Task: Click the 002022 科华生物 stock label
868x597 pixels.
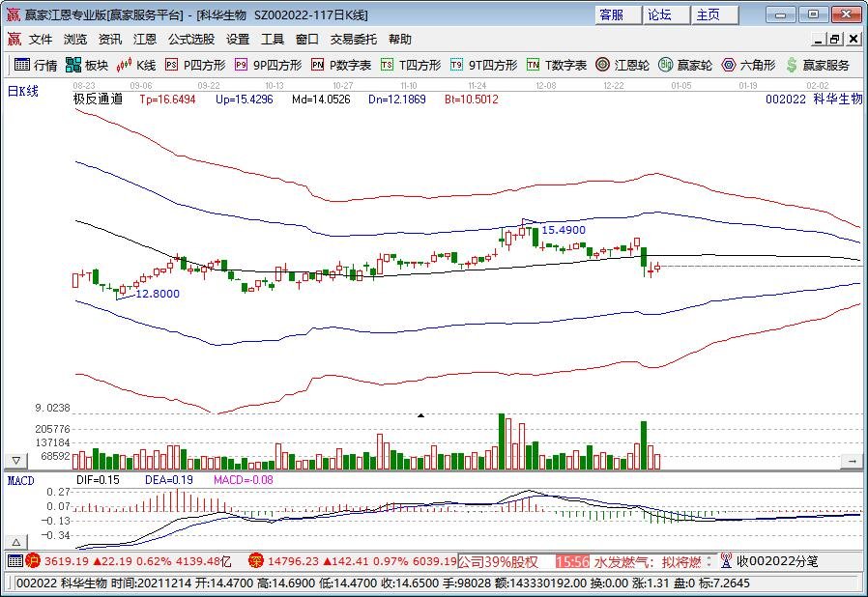Action: coord(814,99)
